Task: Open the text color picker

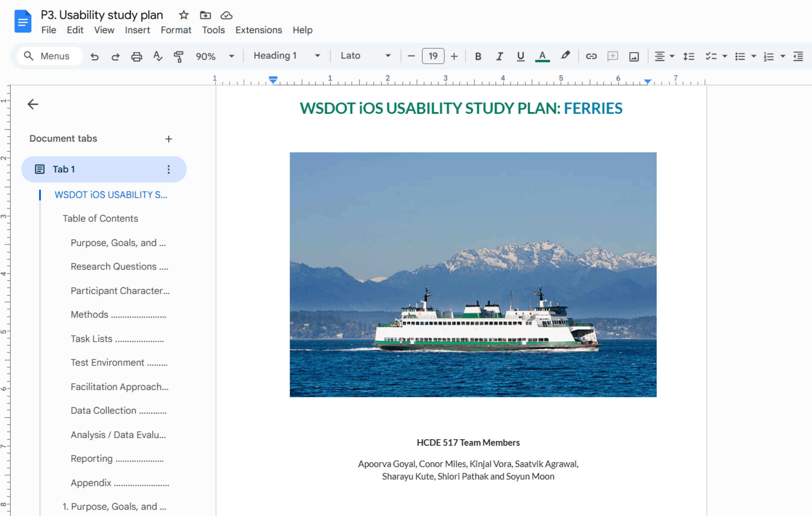Action: coord(542,56)
